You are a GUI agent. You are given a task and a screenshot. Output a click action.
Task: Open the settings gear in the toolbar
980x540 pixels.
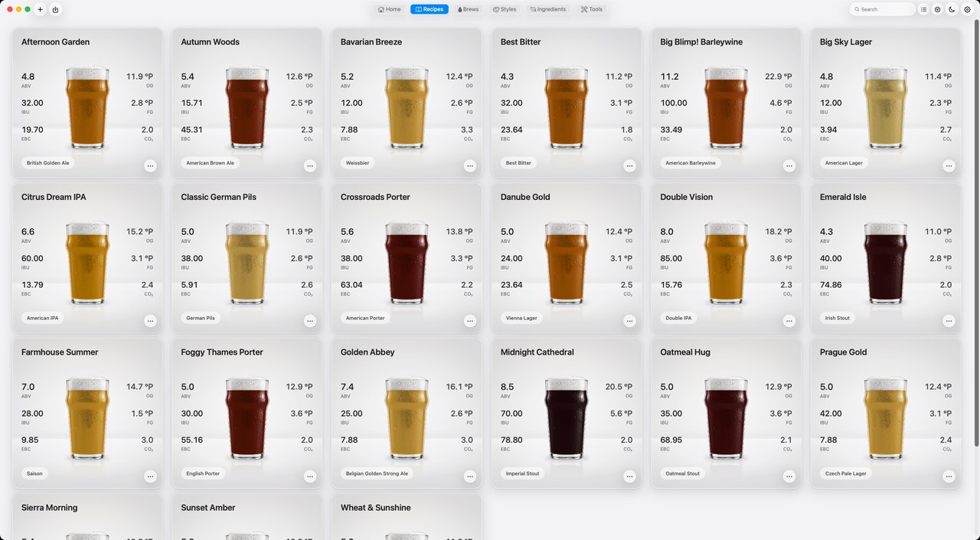tap(967, 9)
